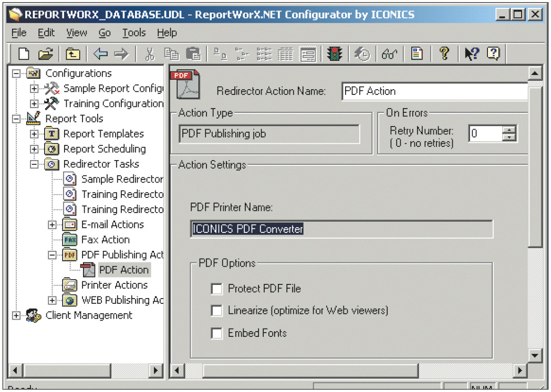This screenshot has width=551, height=392.
Task: Open the Tools menu
Action: (134, 33)
